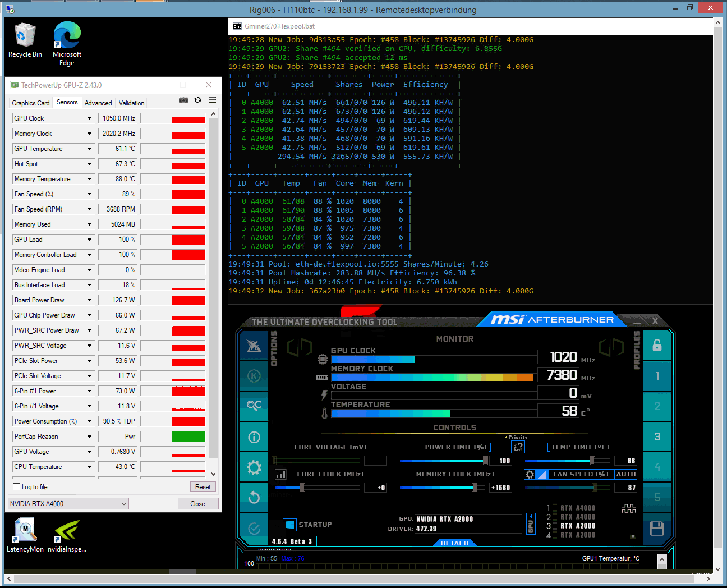This screenshot has width=727, height=588.
Task: Select second RTX A4000 GPU entry
Action: (577, 517)
